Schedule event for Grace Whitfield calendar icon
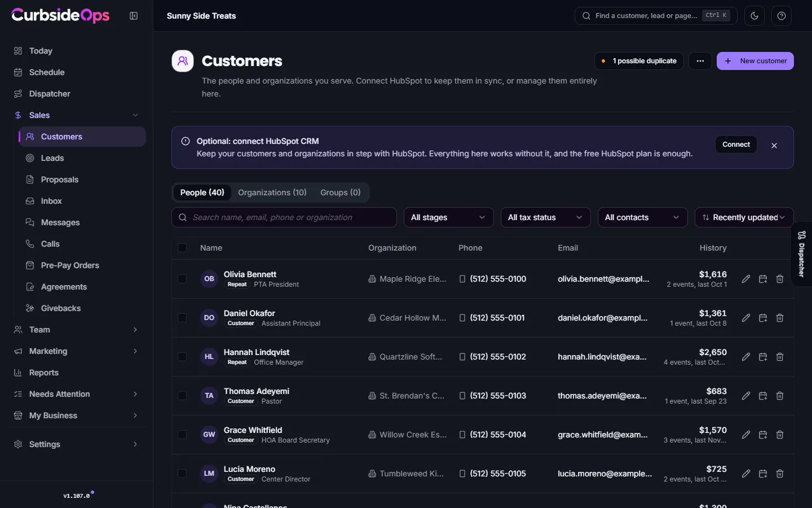This screenshot has width=812, height=508. [x=763, y=435]
